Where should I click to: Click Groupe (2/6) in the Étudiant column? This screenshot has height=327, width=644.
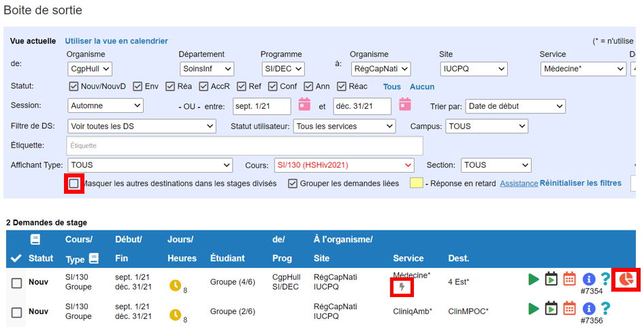(232, 311)
